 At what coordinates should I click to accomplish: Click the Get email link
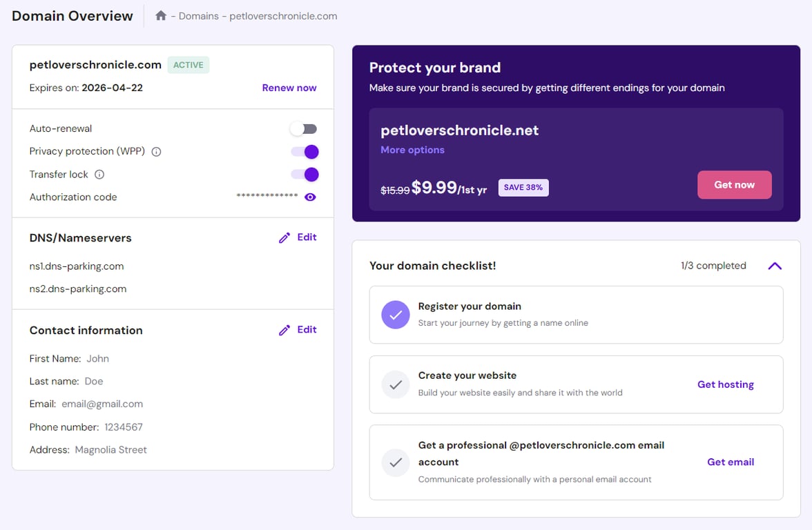point(730,462)
